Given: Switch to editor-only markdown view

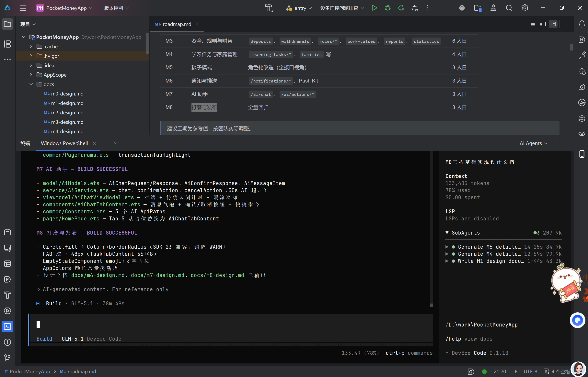Looking at the screenshot, I should tap(532, 24).
